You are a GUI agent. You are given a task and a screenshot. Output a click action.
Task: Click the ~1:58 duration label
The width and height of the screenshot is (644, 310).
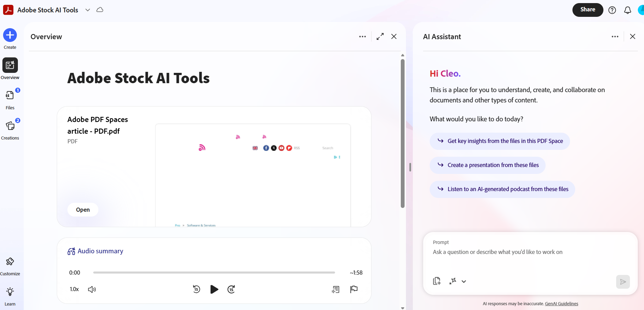356,273
